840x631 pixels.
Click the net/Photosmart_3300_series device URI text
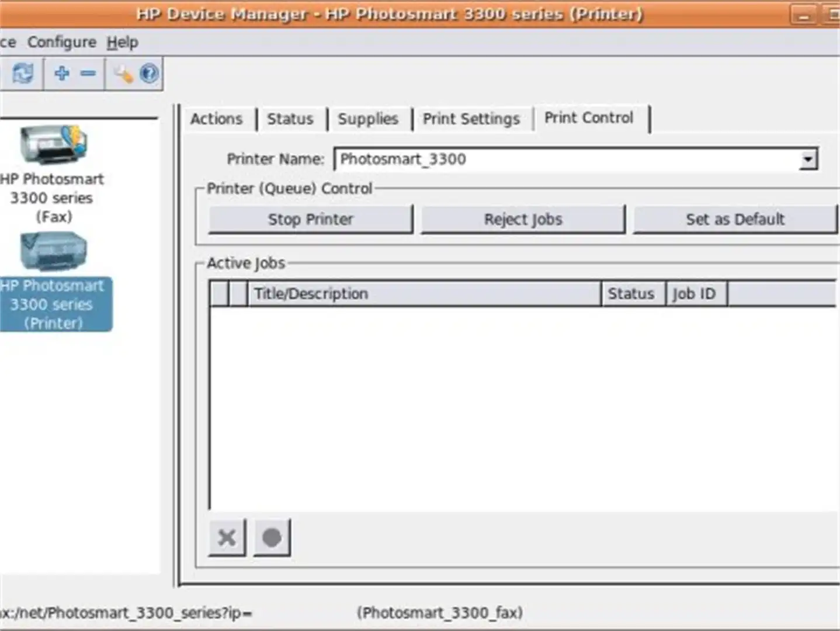coord(126,613)
